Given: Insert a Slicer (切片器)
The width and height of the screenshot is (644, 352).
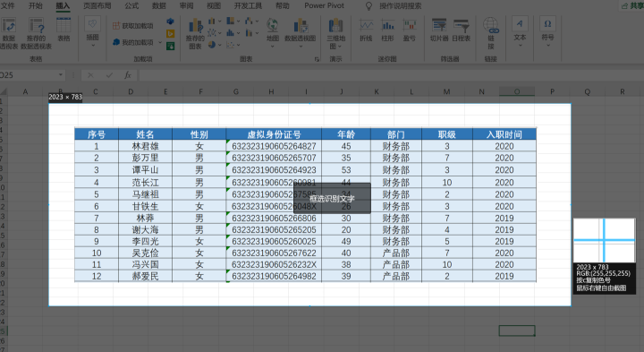Looking at the screenshot, I should [x=439, y=30].
